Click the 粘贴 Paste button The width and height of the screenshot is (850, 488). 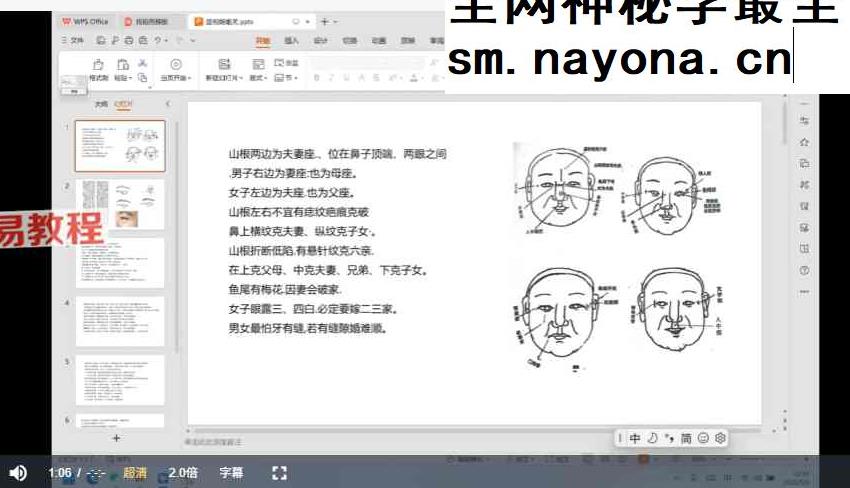pos(123,70)
